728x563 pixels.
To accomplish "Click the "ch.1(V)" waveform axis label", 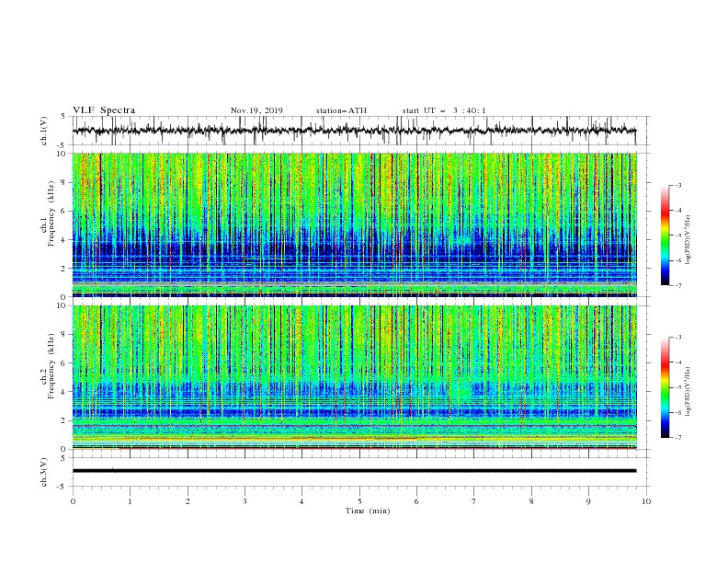I will pos(44,131).
